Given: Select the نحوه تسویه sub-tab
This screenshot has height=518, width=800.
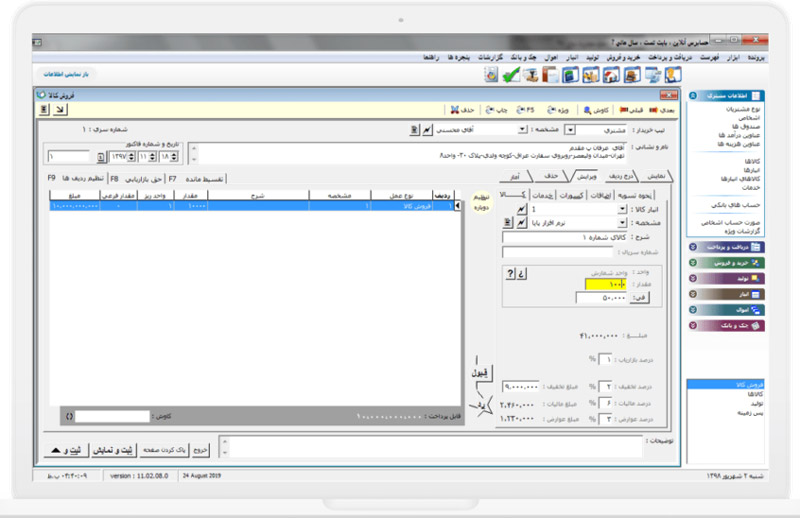Looking at the screenshot, I should 635,195.
